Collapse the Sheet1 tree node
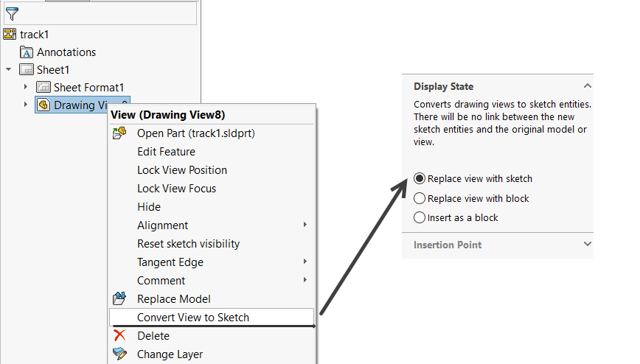 tap(9, 69)
